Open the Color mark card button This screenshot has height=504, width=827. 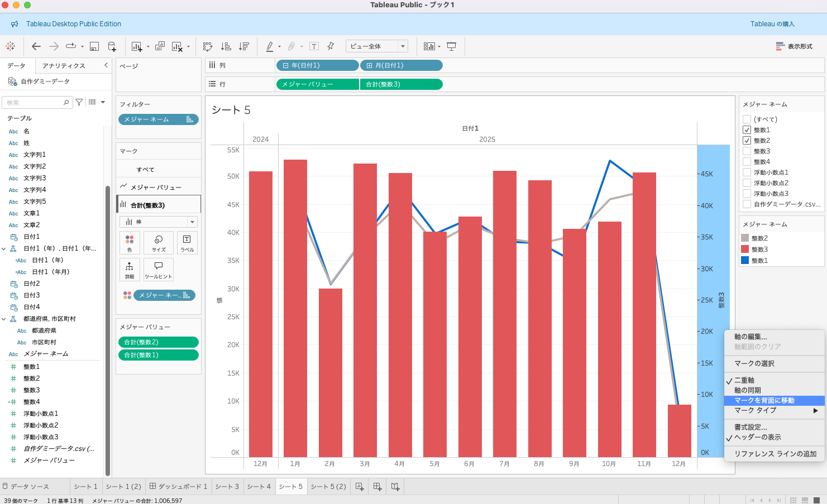[130, 243]
